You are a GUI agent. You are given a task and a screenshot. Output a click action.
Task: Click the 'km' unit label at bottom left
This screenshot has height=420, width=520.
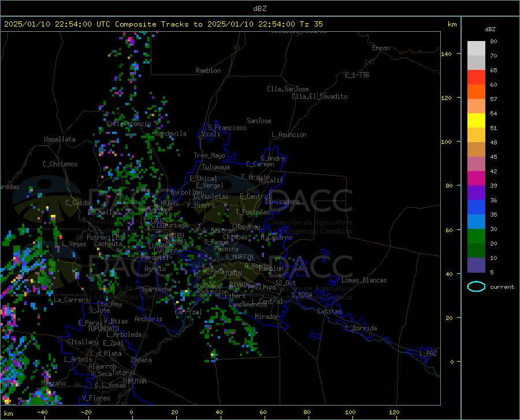tap(8, 414)
